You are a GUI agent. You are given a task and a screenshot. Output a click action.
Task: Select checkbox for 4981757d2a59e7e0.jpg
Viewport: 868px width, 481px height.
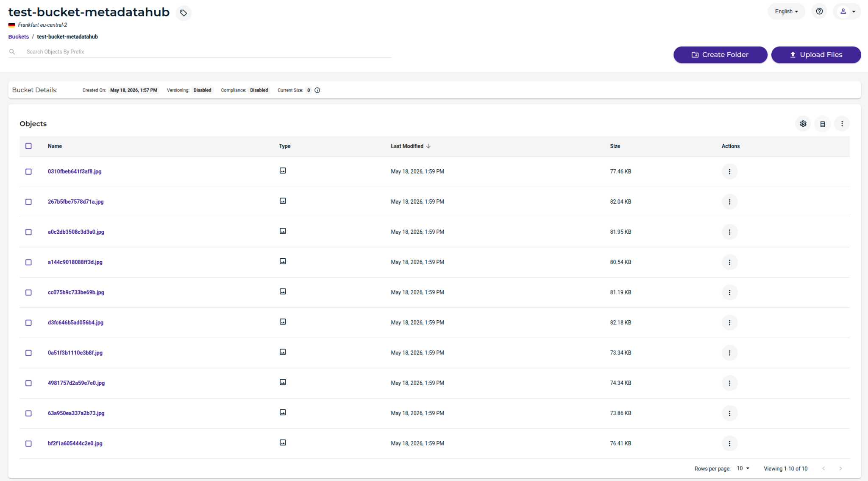point(28,383)
